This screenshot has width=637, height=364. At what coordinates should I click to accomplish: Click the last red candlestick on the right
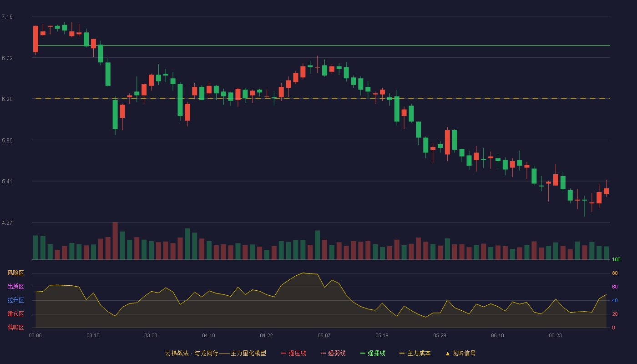tap(606, 191)
